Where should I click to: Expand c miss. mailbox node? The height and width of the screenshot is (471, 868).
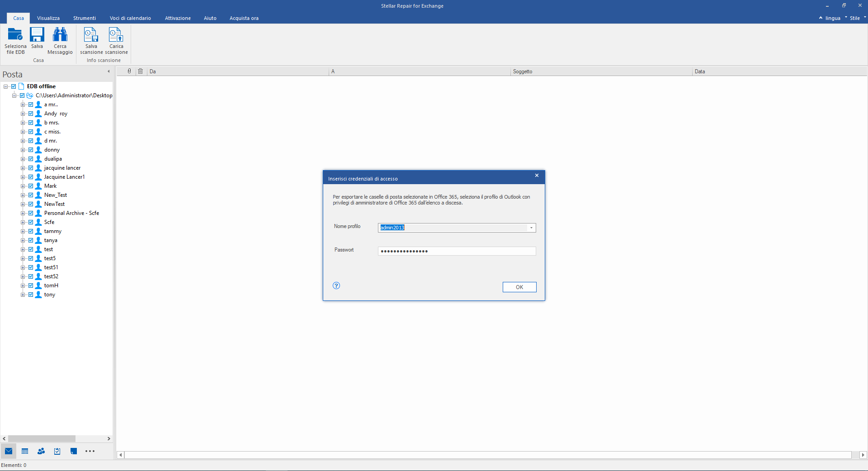tap(23, 132)
